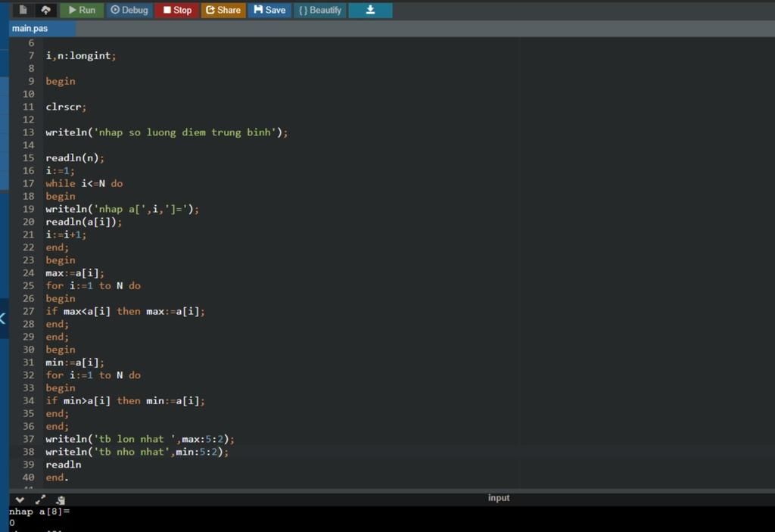
Task: Click the 'readln' statement on line 39
Action: coord(64,465)
